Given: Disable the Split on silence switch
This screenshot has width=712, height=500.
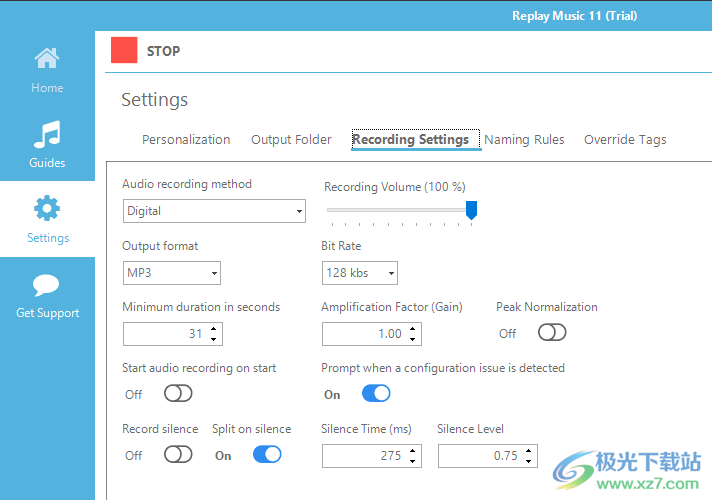Looking at the screenshot, I should tap(267, 454).
